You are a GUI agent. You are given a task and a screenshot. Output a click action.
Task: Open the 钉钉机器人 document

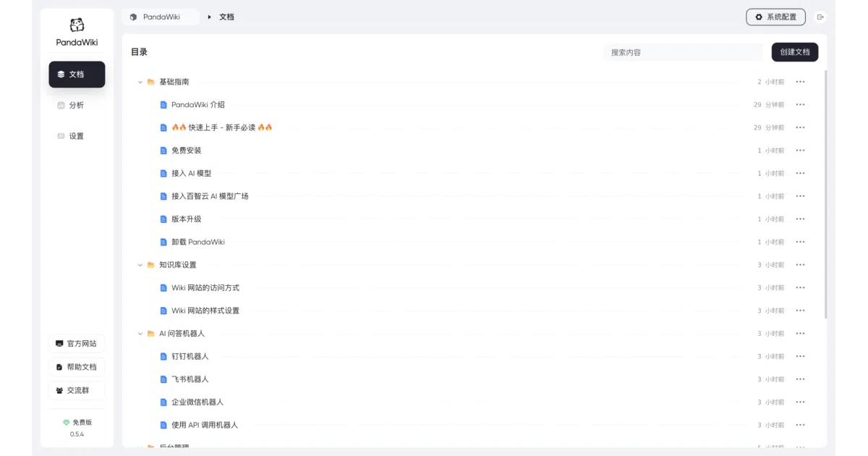tap(190, 356)
